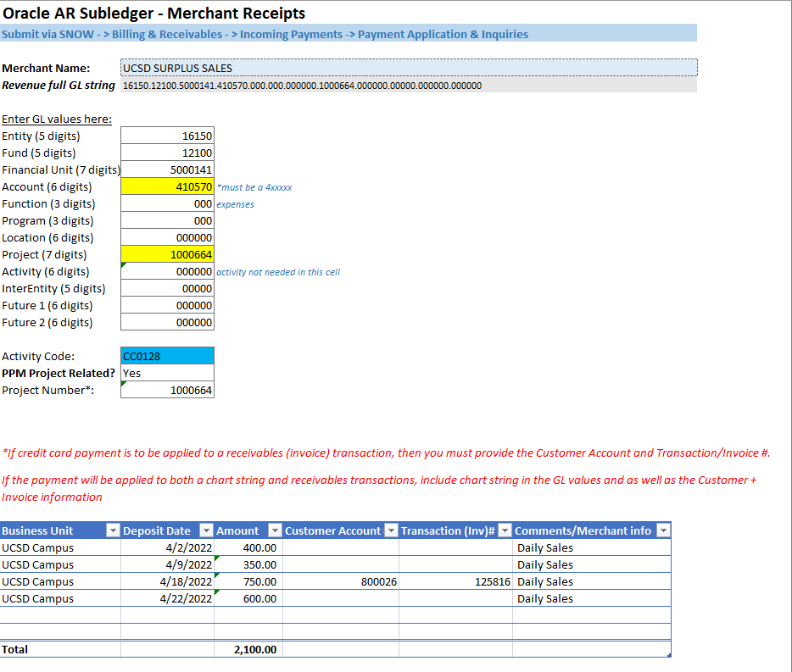792x672 pixels.
Task: Open the Transaction (Inv)# filter dropdown
Action: pyautogui.click(x=504, y=530)
